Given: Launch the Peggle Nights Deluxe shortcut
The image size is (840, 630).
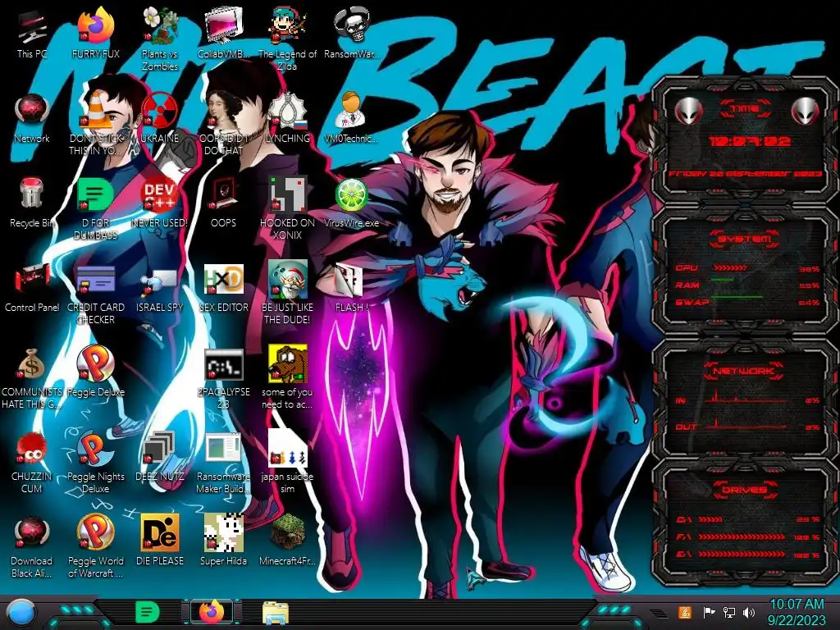Looking at the screenshot, I should tap(96, 462).
